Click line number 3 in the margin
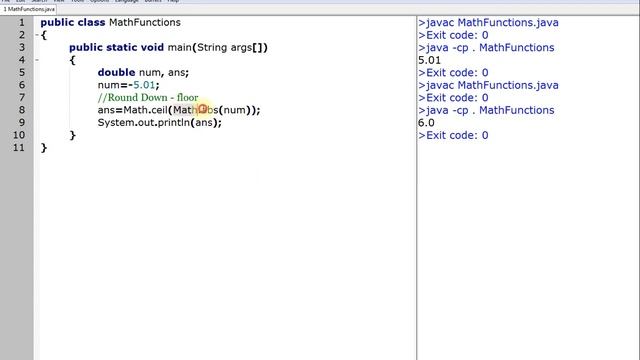 click(x=21, y=47)
